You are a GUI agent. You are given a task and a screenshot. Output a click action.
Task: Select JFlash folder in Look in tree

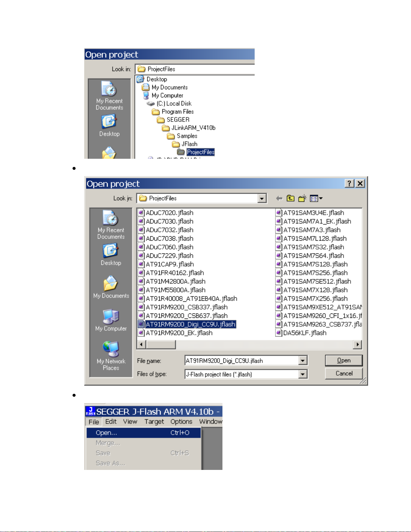coord(185,144)
